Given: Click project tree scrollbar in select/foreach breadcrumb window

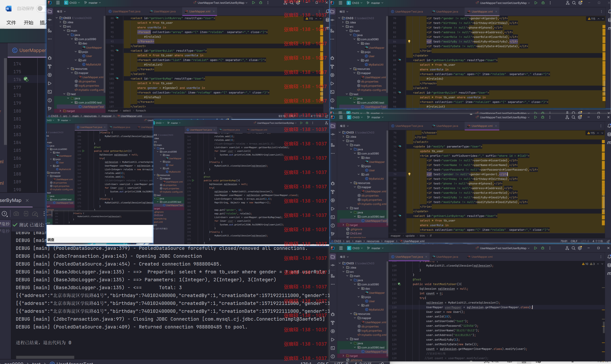Looking at the screenshot, I should (105, 54).
